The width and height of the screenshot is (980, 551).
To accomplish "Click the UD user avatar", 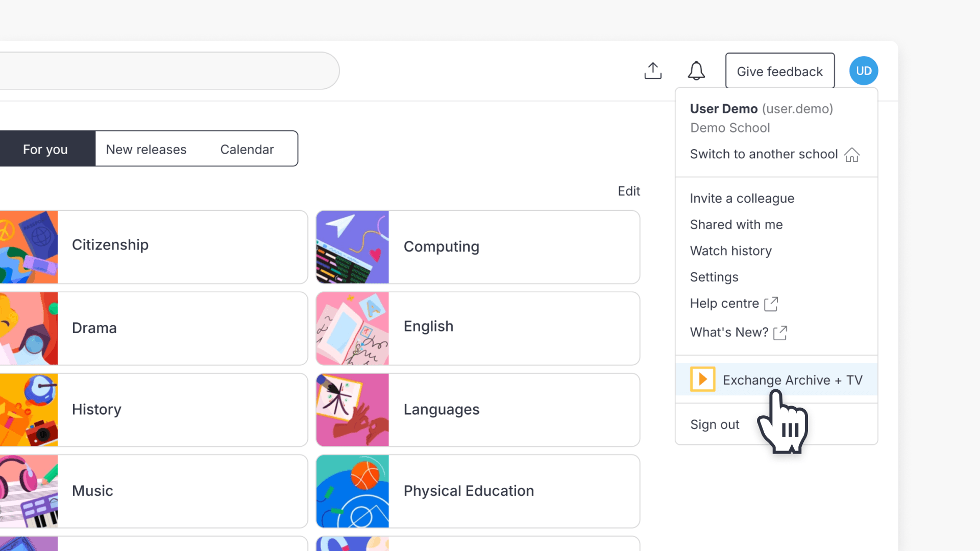I will pyautogui.click(x=864, y=71).
